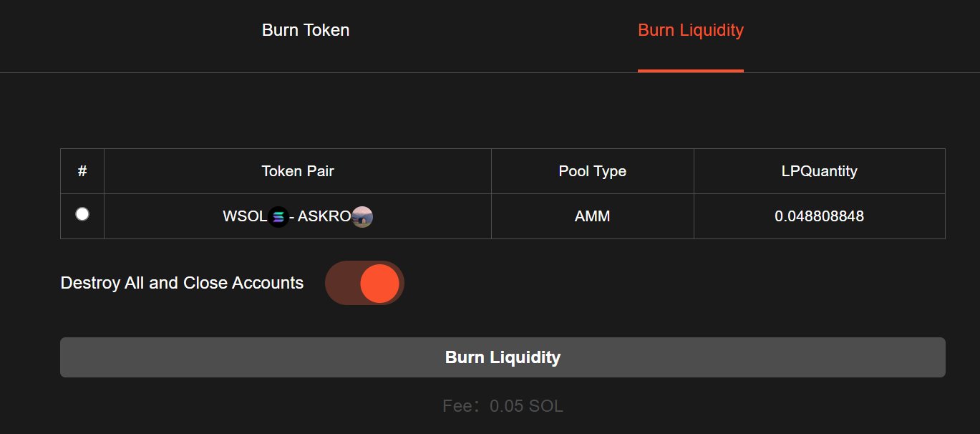980x434 pixels.
Task: Click the Solana logo beside WSOL
Action: (278, 216)
